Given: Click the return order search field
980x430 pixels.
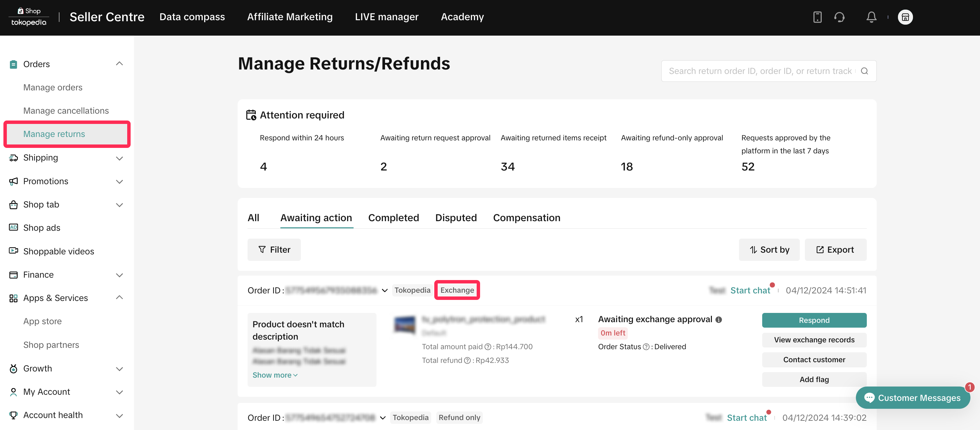Looking at the screenshot, I should tap(759, 71).
